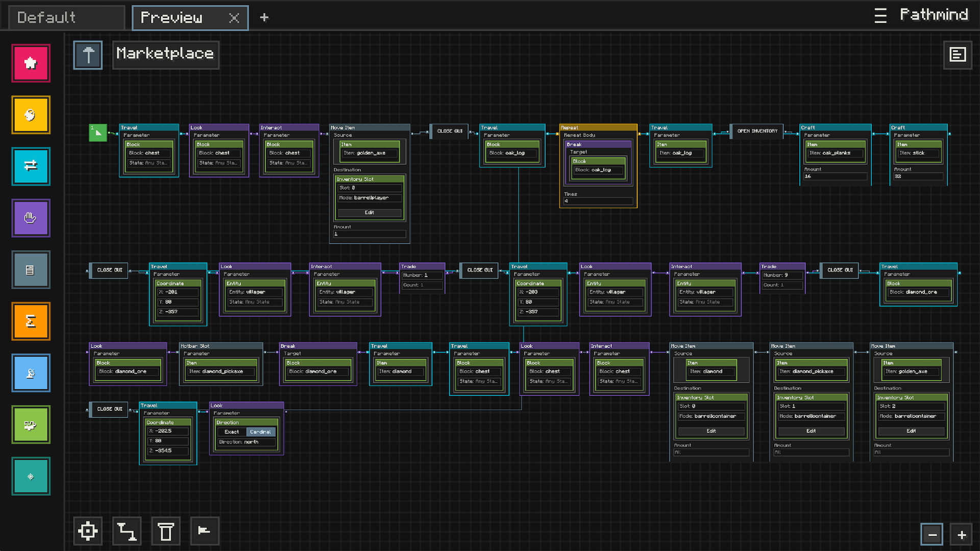This screenshot has width=980, height=551.
Task: Click the center view crosshair icon
Action: 88,531
